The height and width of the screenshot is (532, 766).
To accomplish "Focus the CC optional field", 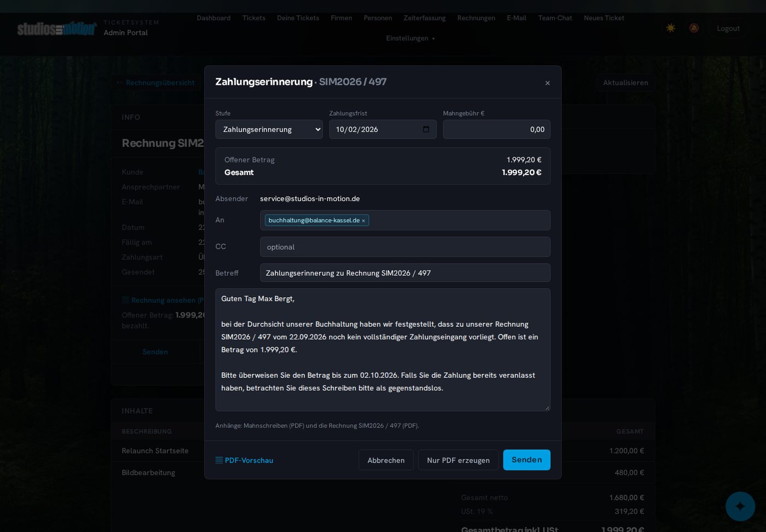I will [x=405, y=247].
